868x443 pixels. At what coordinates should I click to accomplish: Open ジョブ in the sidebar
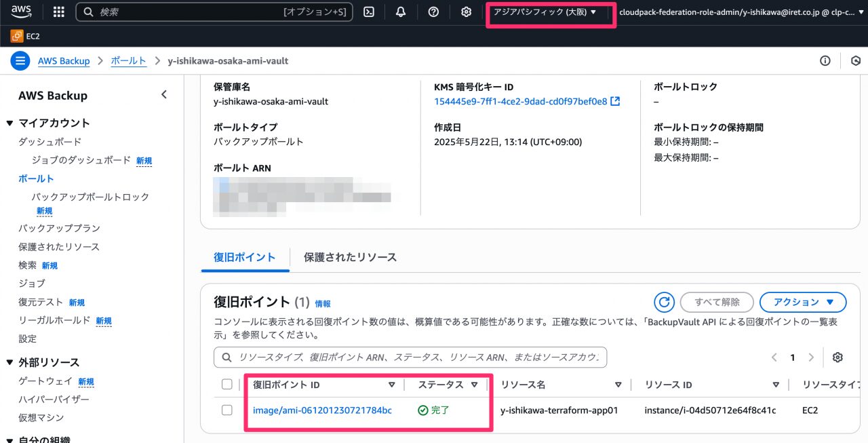pos(32,283)
